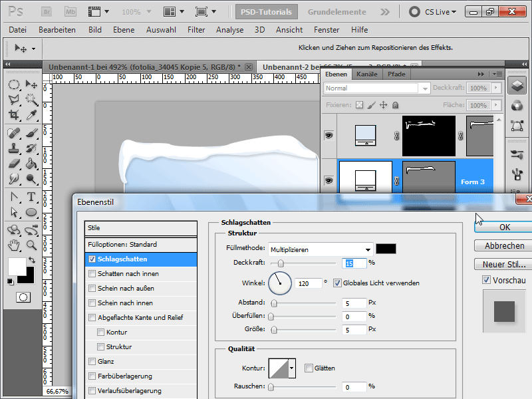This screenshot has height=399, width=532.
Task: Select the Crop tool
Action: pyautogui.click(x=13, y=115)
